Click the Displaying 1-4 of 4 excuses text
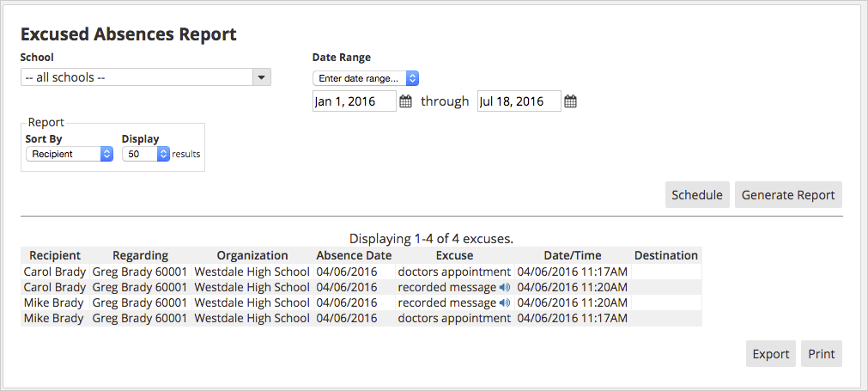This screenshot has height=391, width=868. (x=432, y=239)
